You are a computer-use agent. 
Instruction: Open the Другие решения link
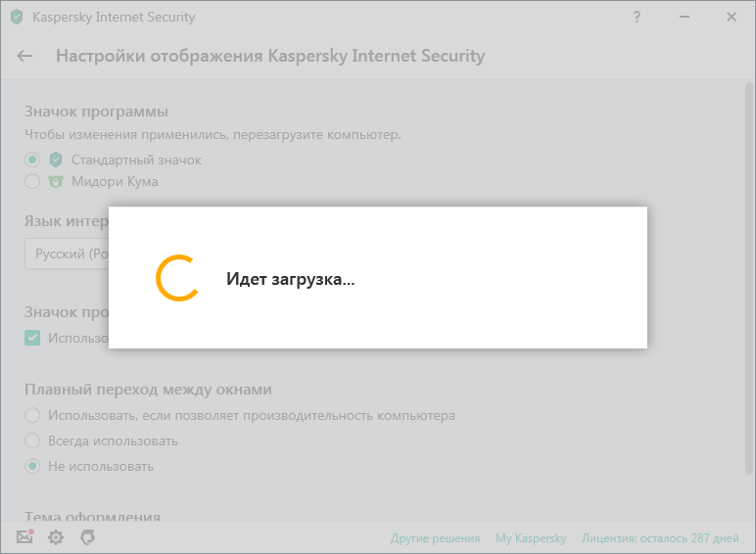[x=435, y=538]
